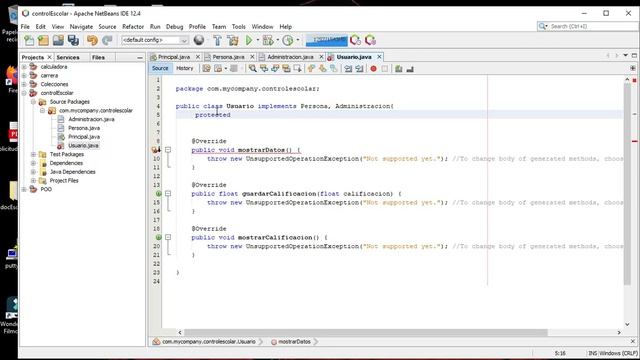Open the Refactor menu
This screenshot has width=640, height=360.
click(133, 27)
